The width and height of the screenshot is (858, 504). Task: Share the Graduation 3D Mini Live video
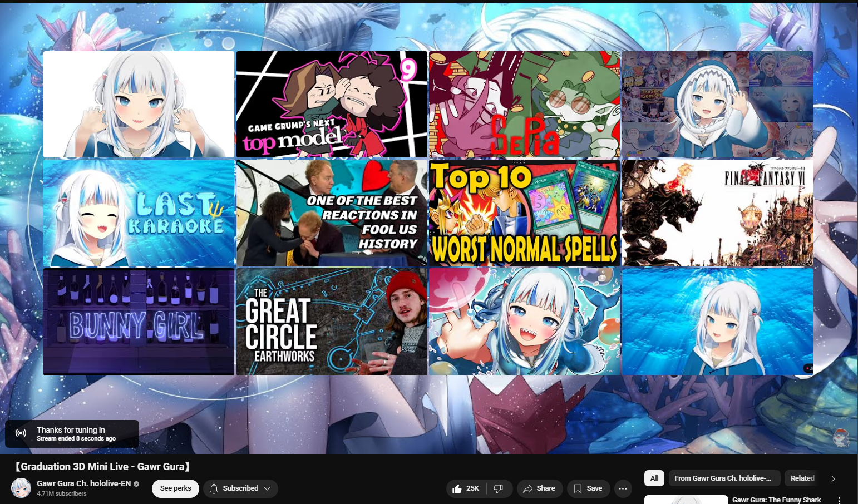click(x=539, y=488)
